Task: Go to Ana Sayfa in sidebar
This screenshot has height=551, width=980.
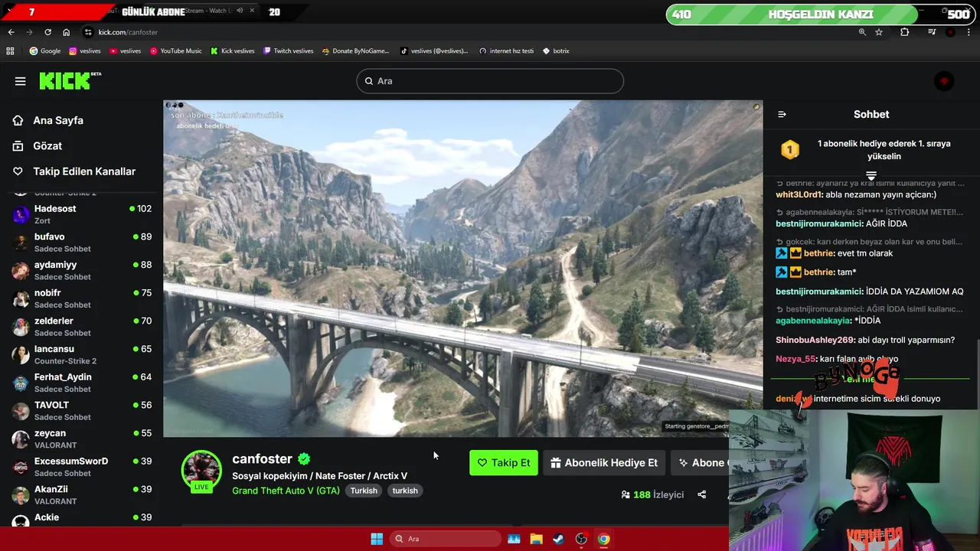Action: (58, 120)
